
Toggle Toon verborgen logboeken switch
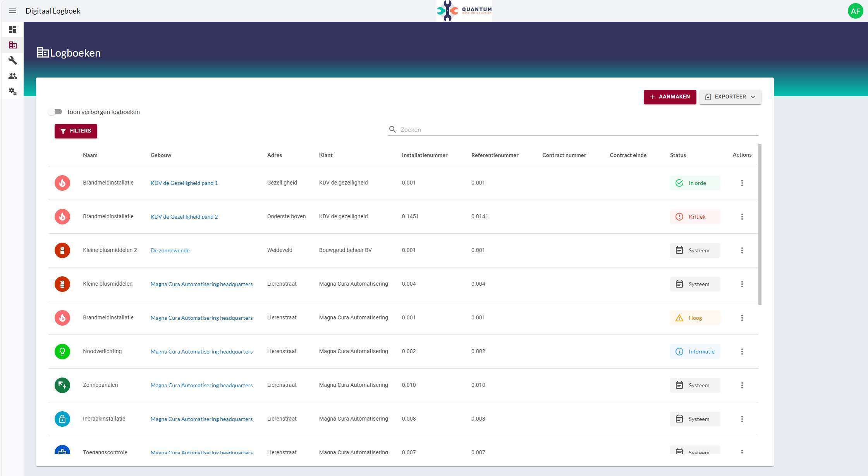tap(55, 112)
